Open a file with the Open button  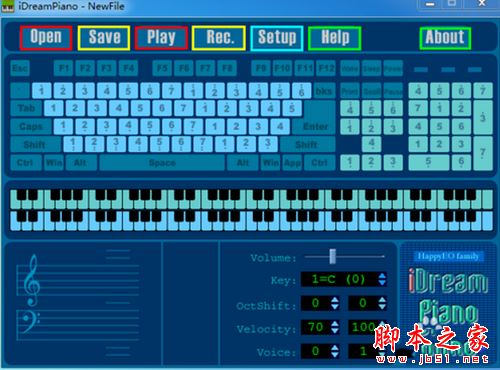46,38
